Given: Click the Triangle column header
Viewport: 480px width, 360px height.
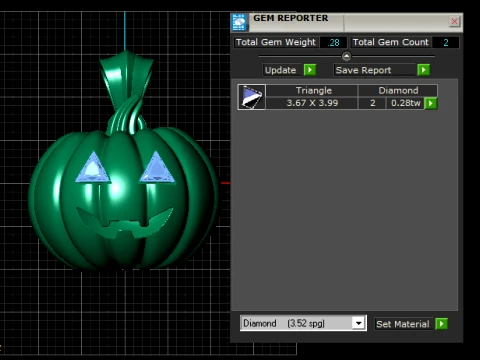Looking at the screenshot, I should [312, 91].
